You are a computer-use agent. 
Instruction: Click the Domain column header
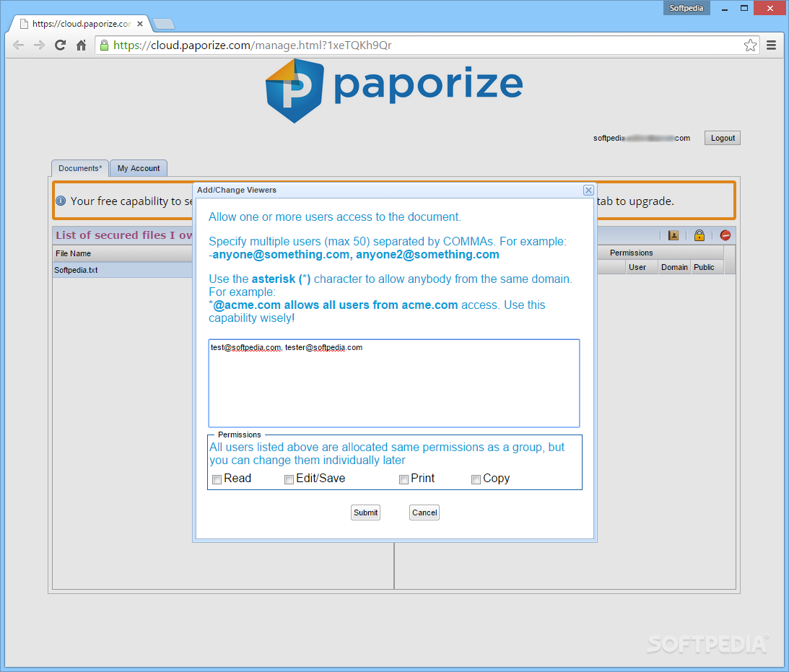coord(674,267)
